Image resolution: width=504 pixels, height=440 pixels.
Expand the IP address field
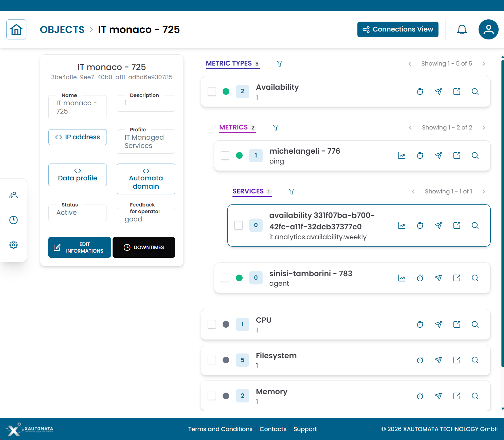point(78,137)
